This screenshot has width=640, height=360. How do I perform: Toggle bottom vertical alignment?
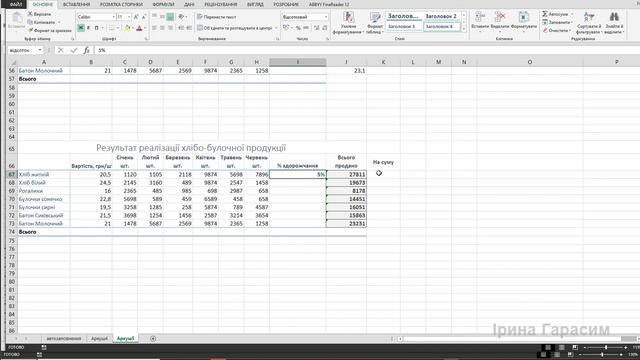[x=170, y=17]
